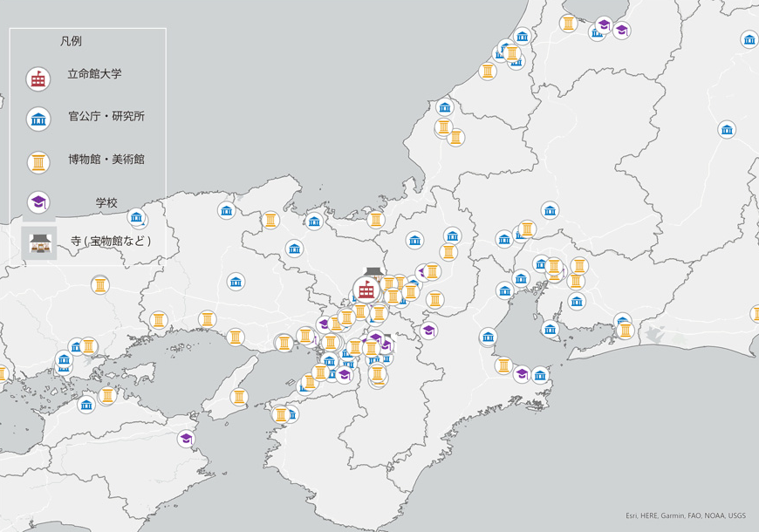Screen dimensions: 759x532
Task: Select the government marker on Ise Bay's western shore
Action: (488, 337)
